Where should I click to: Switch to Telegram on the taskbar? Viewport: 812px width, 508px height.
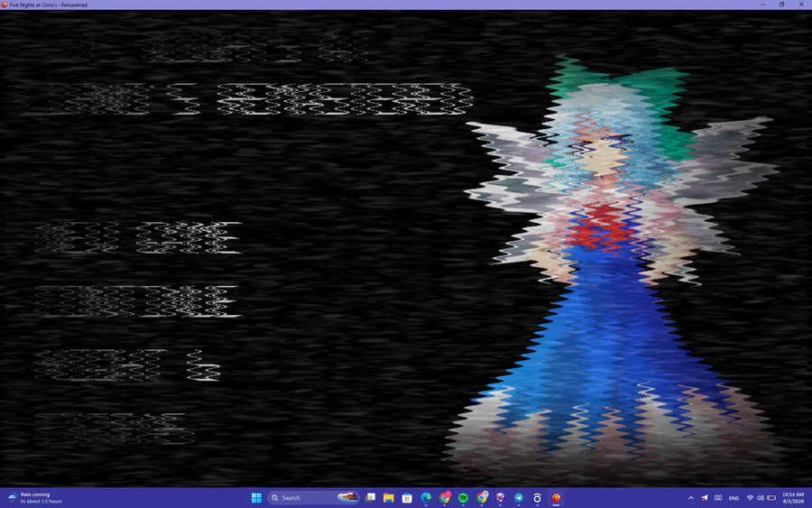point(519,498)
